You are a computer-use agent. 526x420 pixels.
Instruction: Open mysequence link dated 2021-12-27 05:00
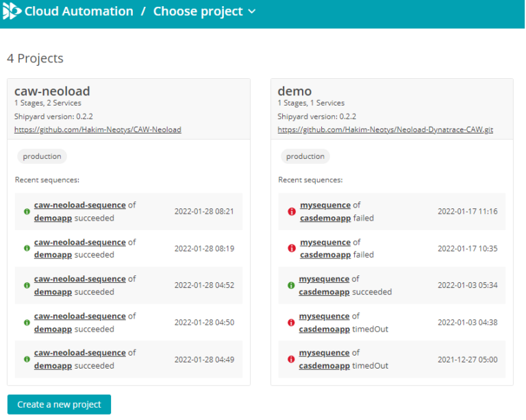(324, 353)
